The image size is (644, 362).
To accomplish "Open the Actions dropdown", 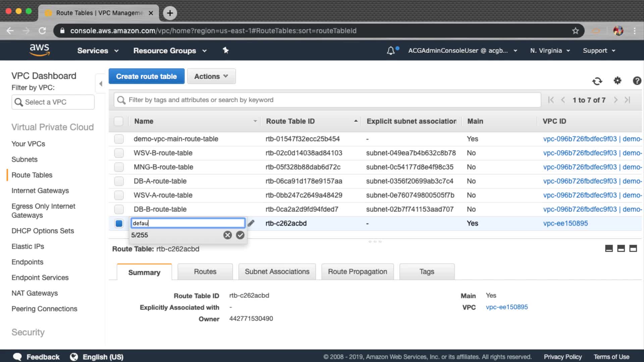I will point(211,76).
